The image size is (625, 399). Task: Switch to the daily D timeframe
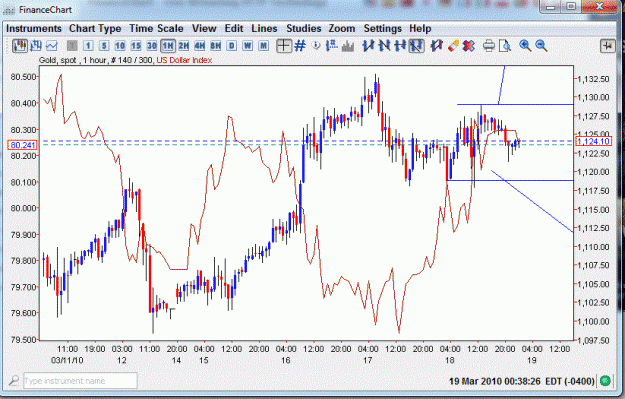point(232,46)
